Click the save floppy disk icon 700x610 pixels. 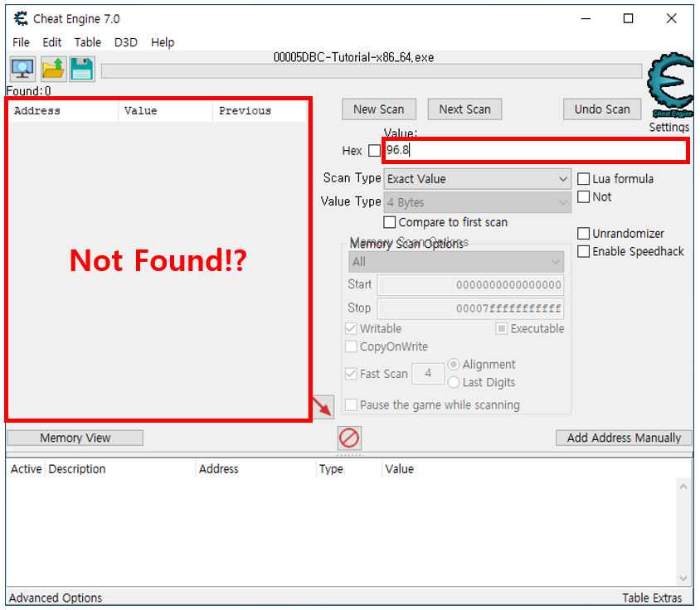coord(82,69)
